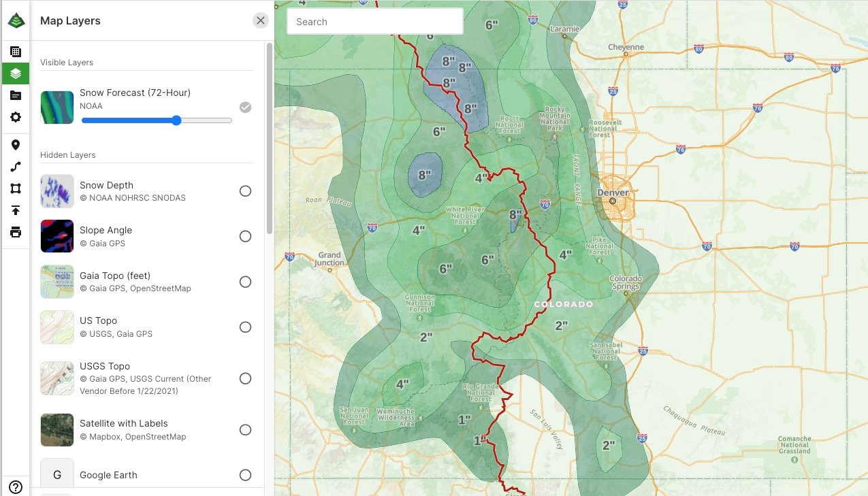Select the add waypoint pin tool

pos(16,145)
